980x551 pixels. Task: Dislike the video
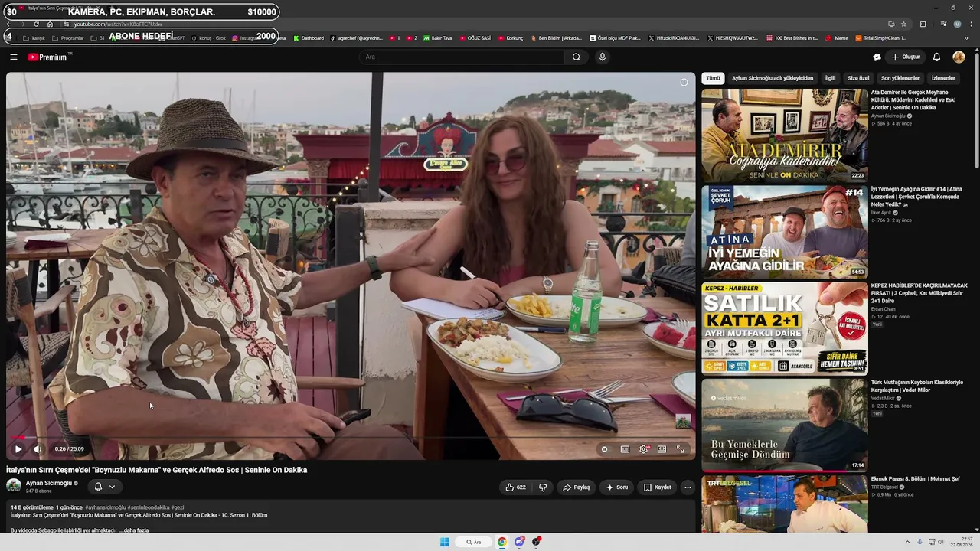543,487
